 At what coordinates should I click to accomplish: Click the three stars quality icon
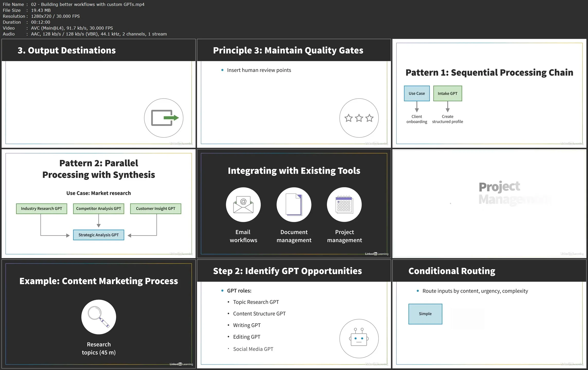(x=359, y=118)
